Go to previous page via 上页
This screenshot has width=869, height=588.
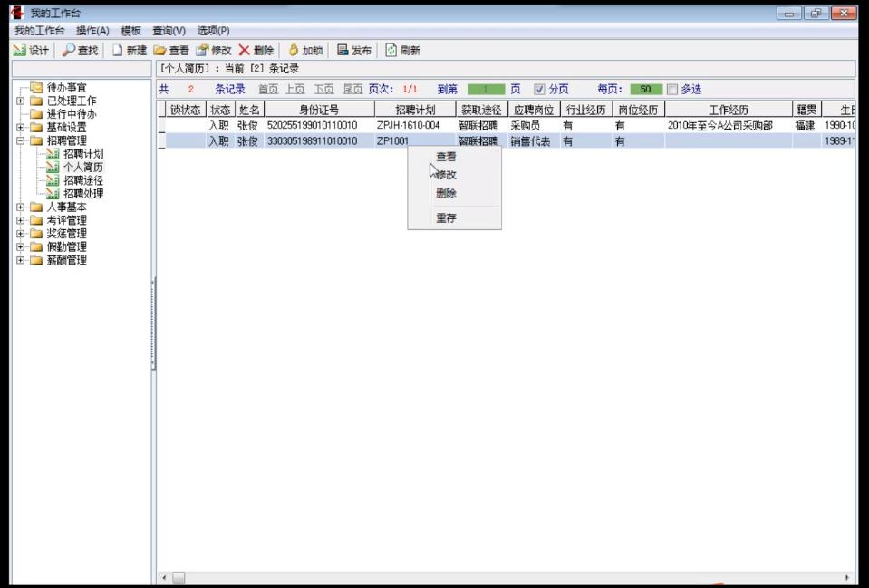coord(295,89)
